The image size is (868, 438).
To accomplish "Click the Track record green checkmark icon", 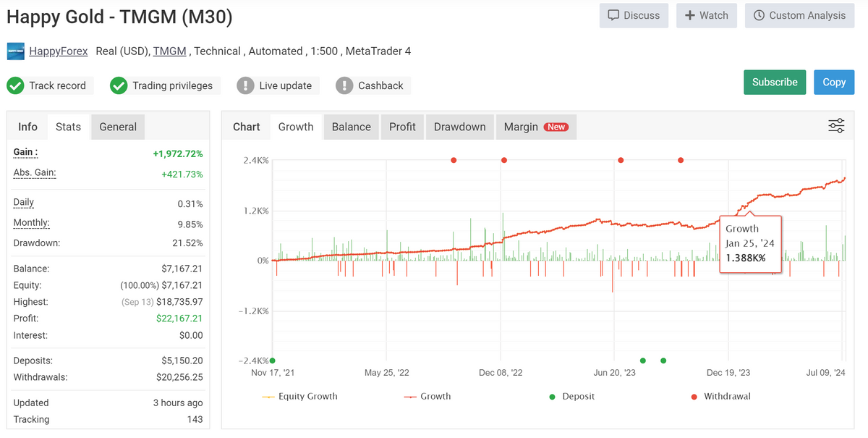I will coord(15,85).
